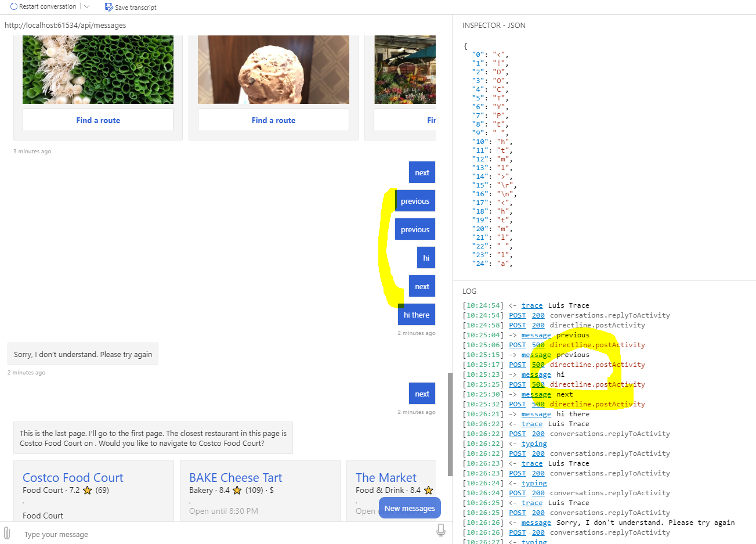Select the JSON line "24": "a"
Screen dimensions: 756x544
click(x=492, y=264)
